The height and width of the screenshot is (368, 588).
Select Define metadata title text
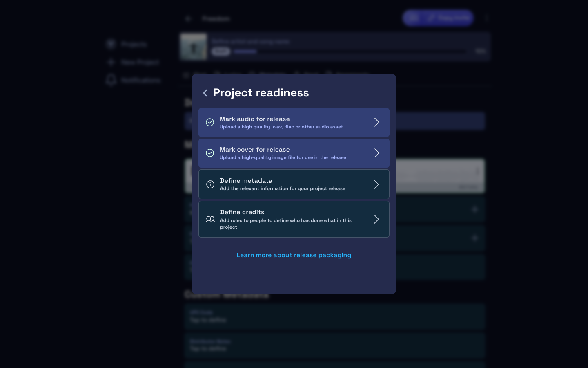246,181
